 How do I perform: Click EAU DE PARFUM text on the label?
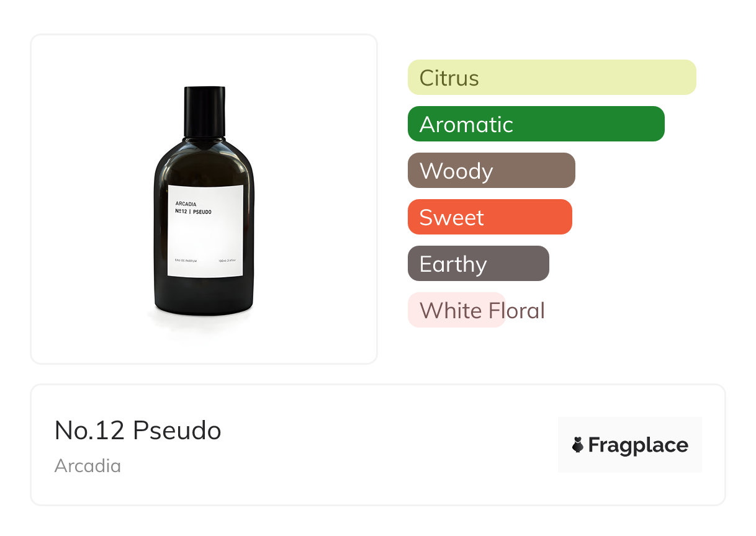coord(186,261)
